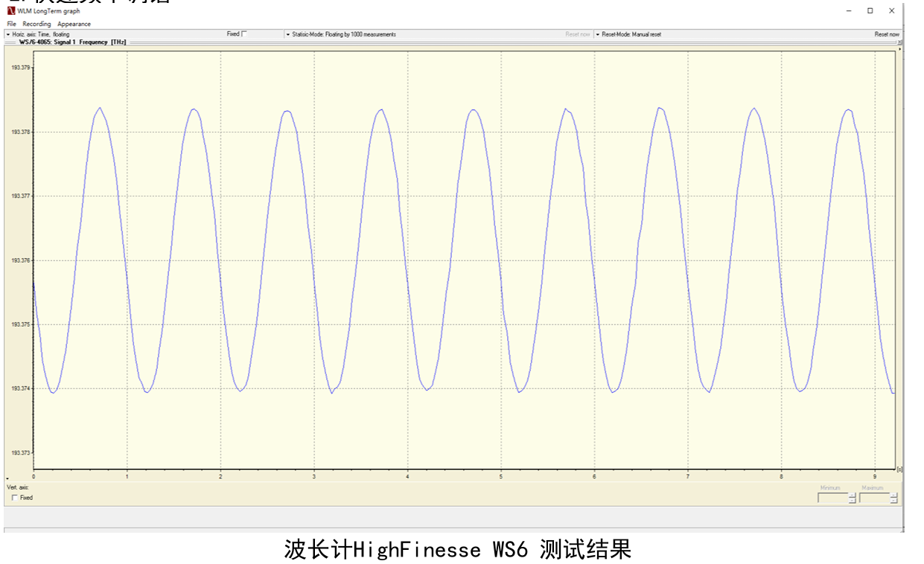Open the File menu
This screenshot has height=564, width=924.
click(x=11, y=24)
